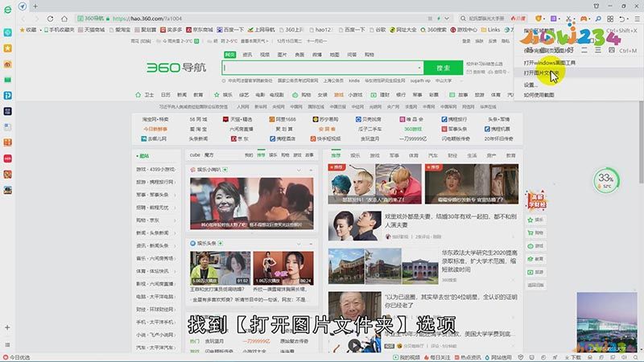The image size is (644, 362).
Task: Open the 阿里1688 site link
Action: coord(283,119)
